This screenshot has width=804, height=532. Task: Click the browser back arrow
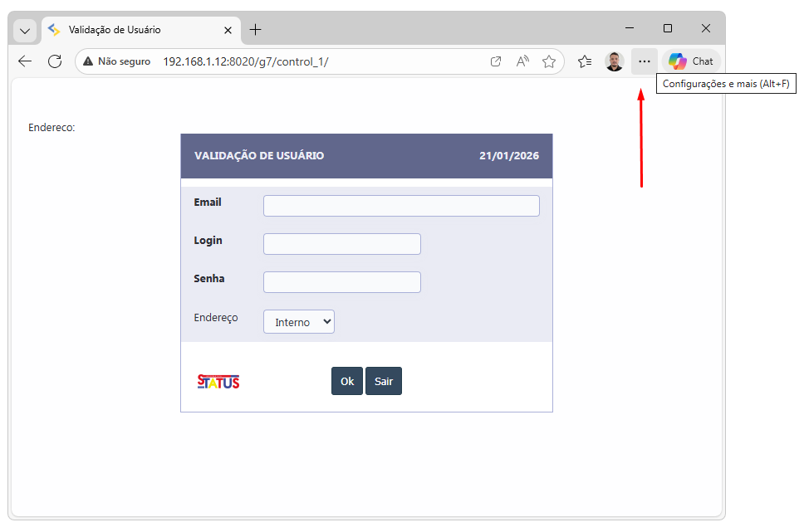pyautogui.click(x=25, y=61)
